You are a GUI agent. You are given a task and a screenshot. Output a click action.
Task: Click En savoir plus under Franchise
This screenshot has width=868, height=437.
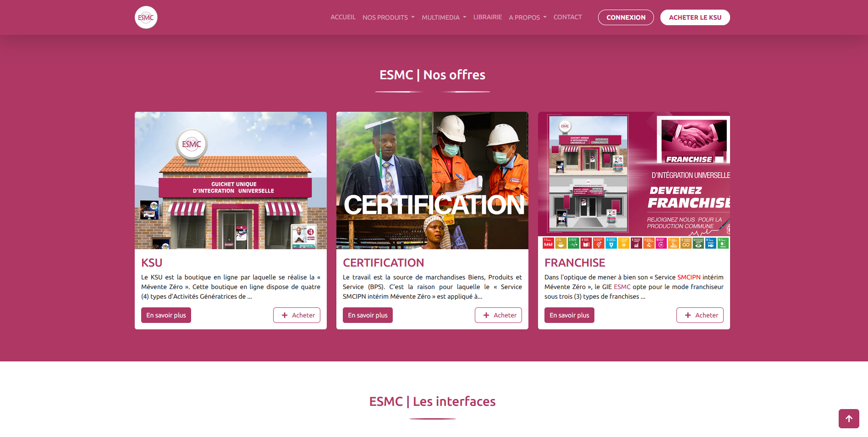569,315
